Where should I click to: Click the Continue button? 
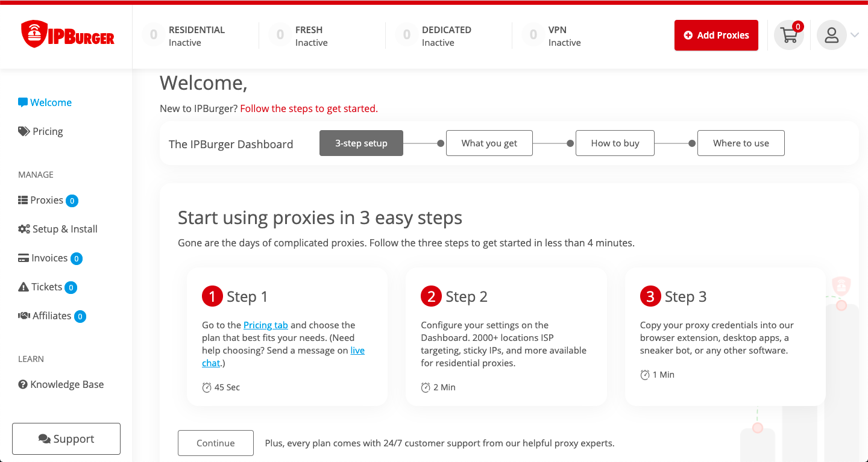pyautogui.click(x=216, y=443)
